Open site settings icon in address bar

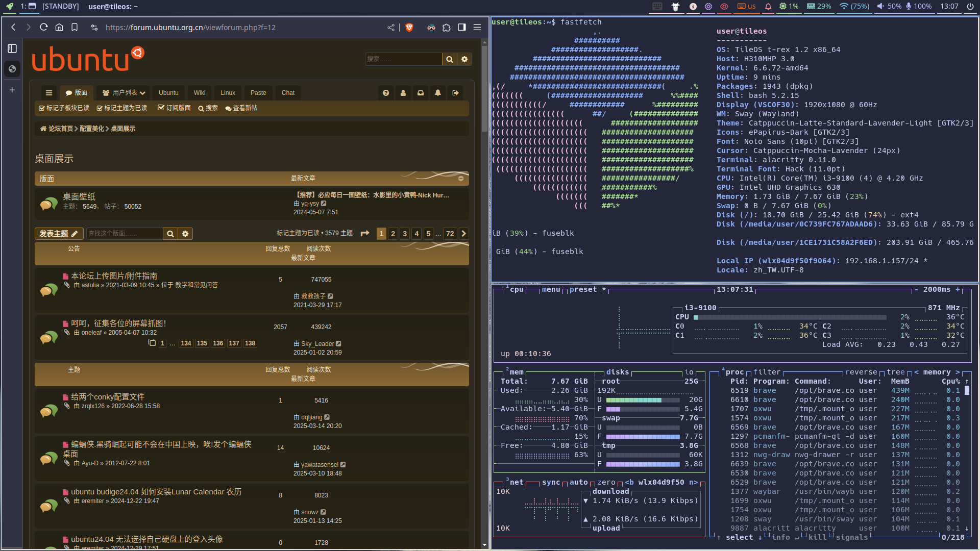click(x=94, y=28)
